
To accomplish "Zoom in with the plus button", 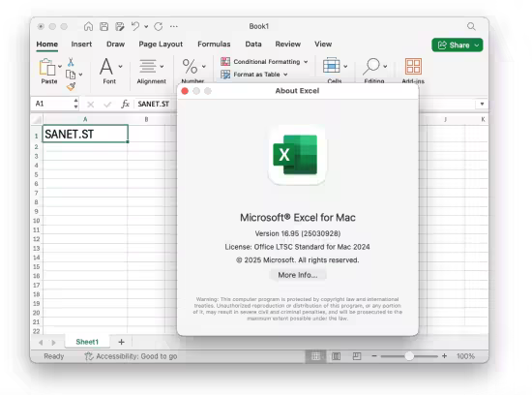I will point(445,356).
